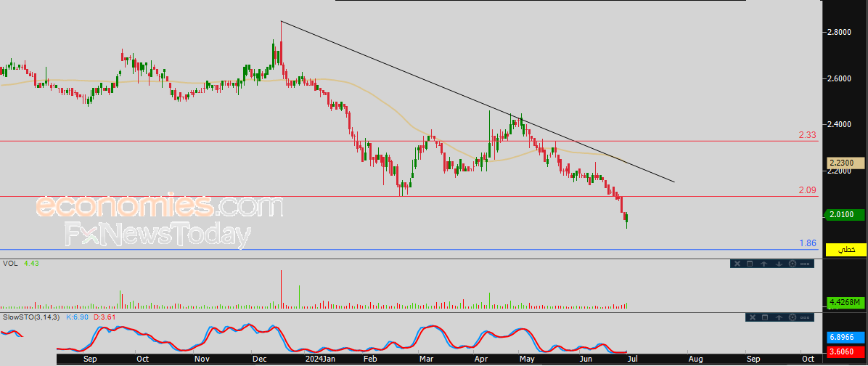This screenshot has width=868, height=366.
Task: Select the VOL indicator label
Action: [10, 264]
